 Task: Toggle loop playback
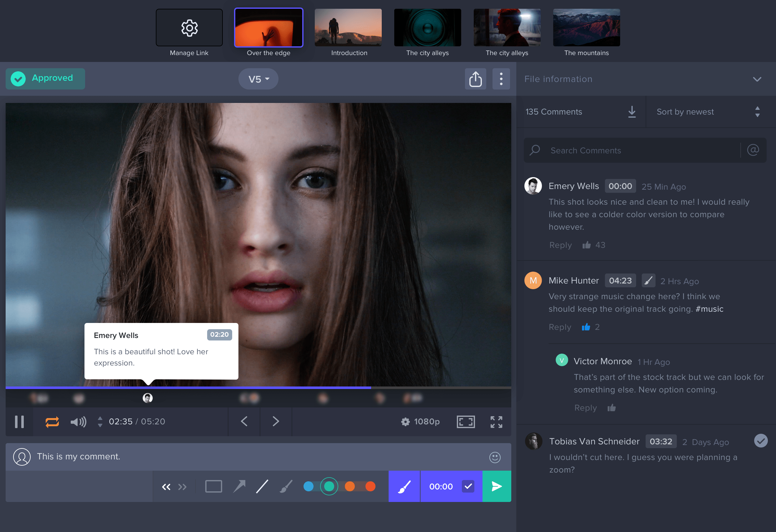(52, 422)
